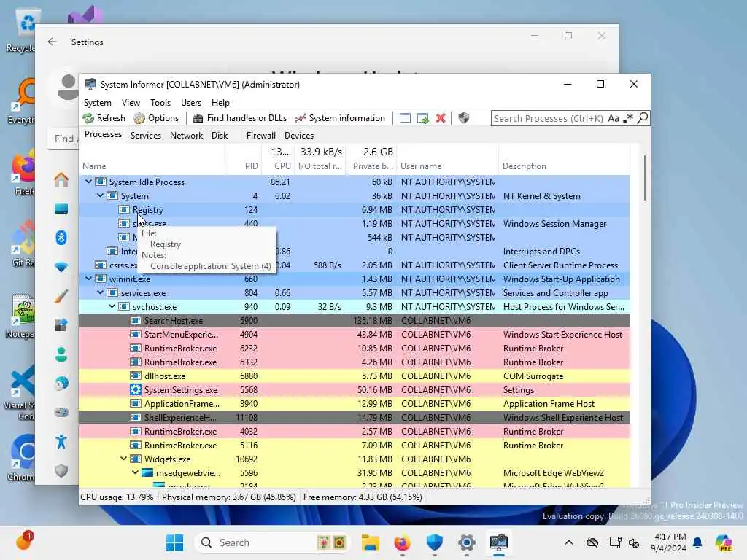Viewport: 747px width, 560px height.
Task: Select the Widgets.exe process icon
Action: tap(135, 459)
